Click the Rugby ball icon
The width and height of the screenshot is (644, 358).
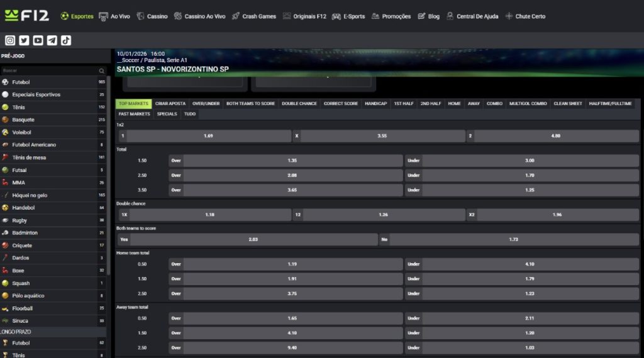[x=5, y=220]
